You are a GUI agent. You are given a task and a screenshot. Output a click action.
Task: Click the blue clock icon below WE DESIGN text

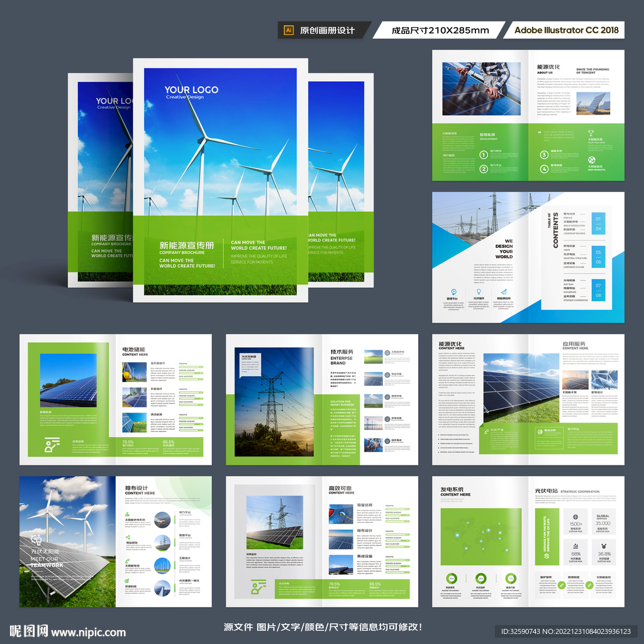(x=453, y=292)
